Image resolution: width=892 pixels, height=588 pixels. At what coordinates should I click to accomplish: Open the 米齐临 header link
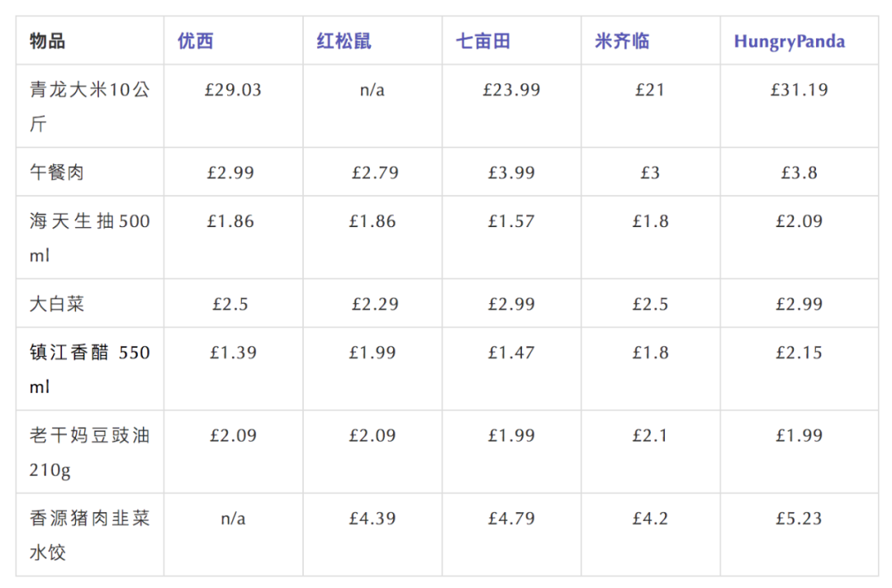pos(622,41)
